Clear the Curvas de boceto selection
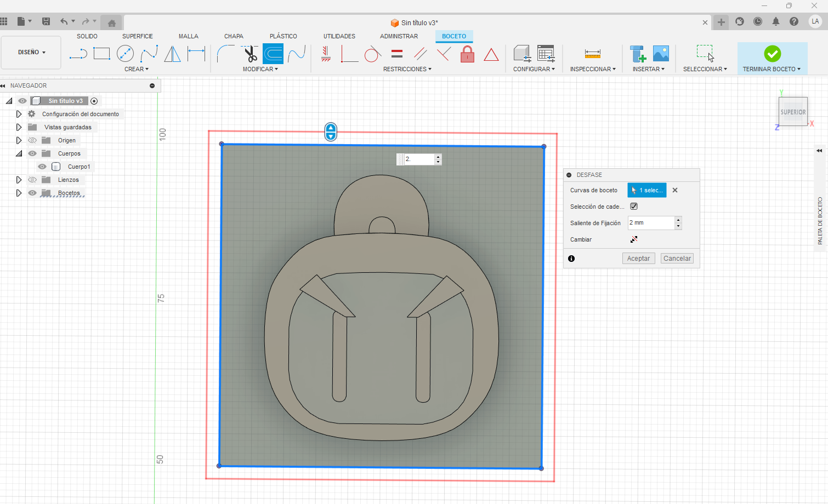 (675, 190)
